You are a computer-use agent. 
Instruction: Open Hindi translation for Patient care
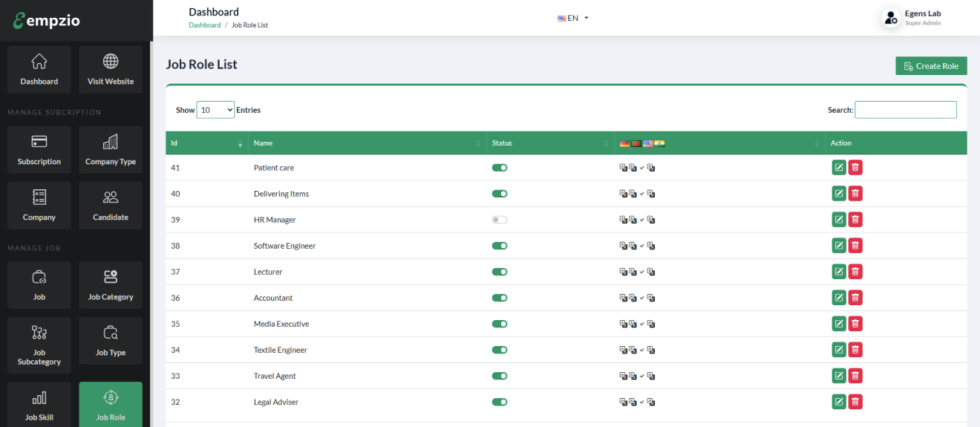[651, 168]
